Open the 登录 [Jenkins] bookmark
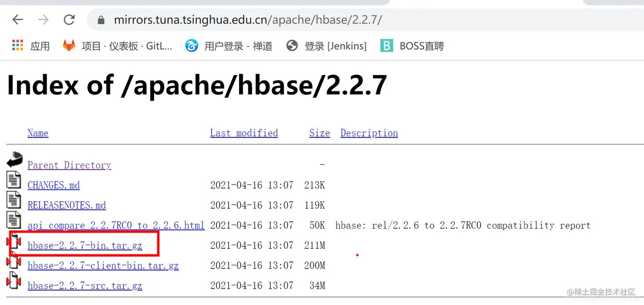This screenshot has width=644, height=305. 326,46
